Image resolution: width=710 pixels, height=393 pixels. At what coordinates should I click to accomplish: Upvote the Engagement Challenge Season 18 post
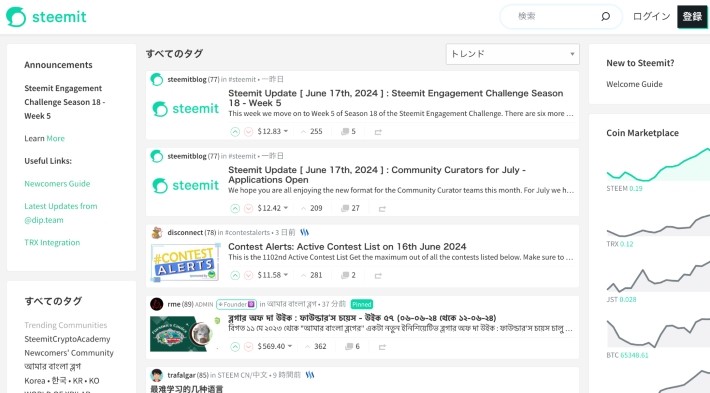click(235, 132)
